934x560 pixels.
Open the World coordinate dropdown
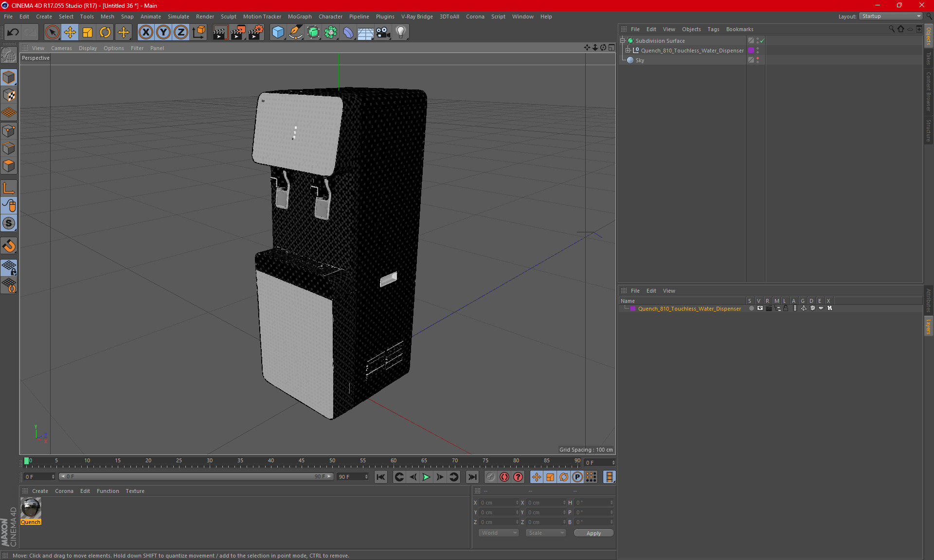point(499,533)
